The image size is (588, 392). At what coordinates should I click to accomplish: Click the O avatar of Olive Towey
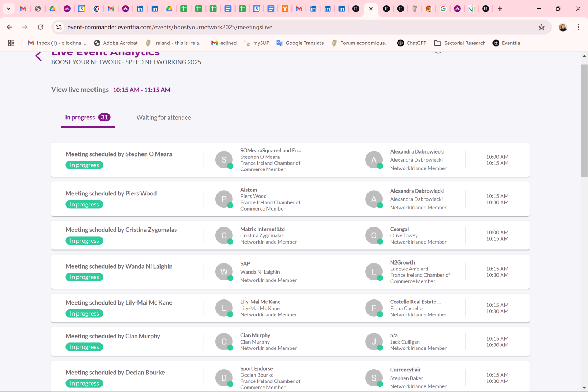(374, 235)
